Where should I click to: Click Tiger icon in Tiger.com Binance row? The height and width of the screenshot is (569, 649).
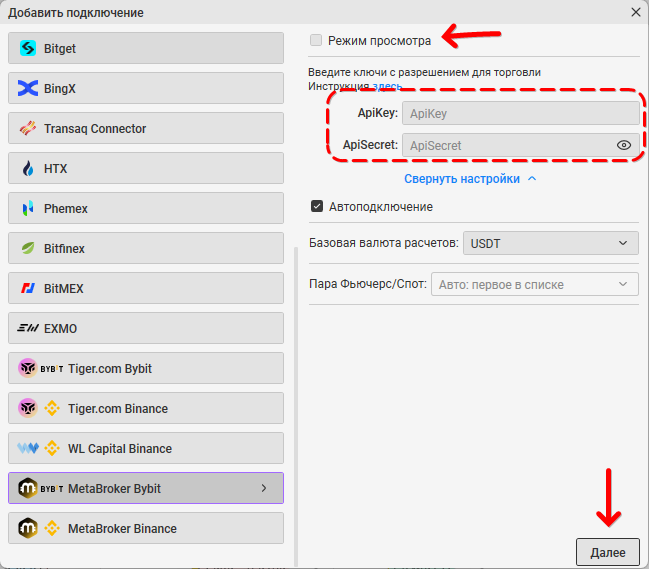(28, 408)
